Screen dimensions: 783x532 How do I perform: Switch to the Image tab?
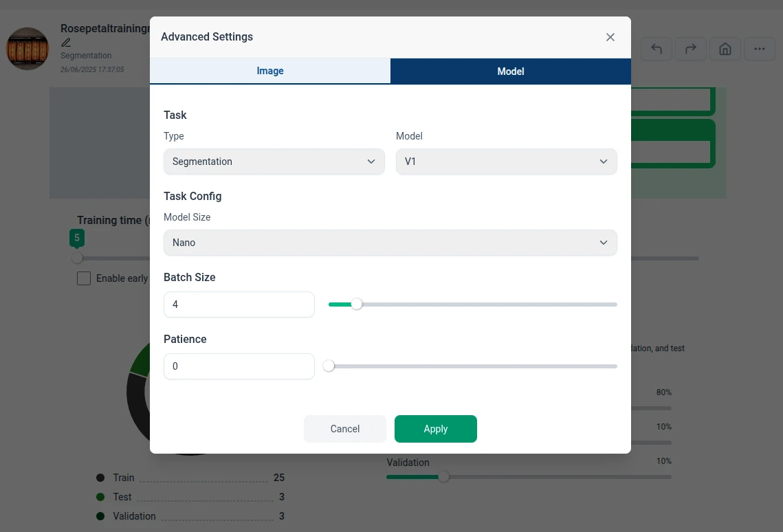point(270,71)
